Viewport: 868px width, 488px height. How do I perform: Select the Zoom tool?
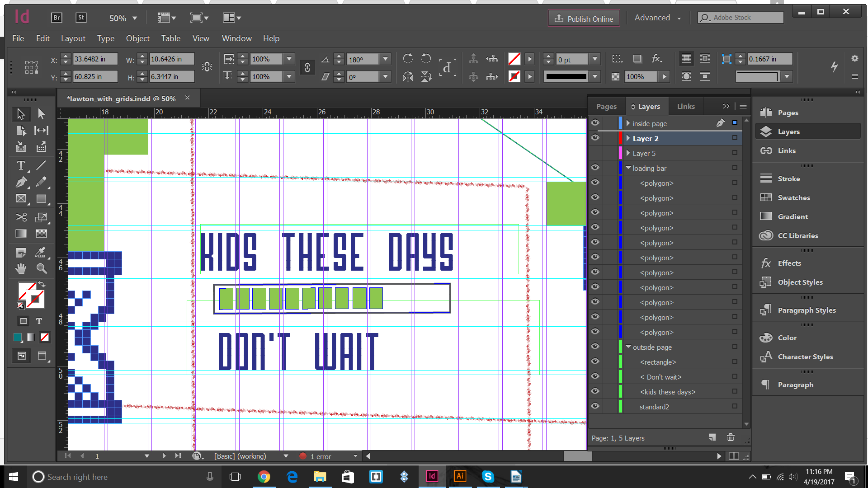coord(41,268)
